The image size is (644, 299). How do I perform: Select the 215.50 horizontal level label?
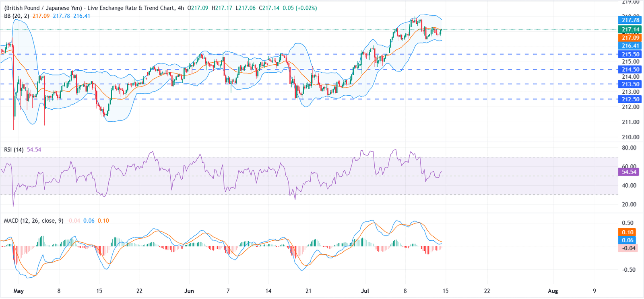pos(630,54)
